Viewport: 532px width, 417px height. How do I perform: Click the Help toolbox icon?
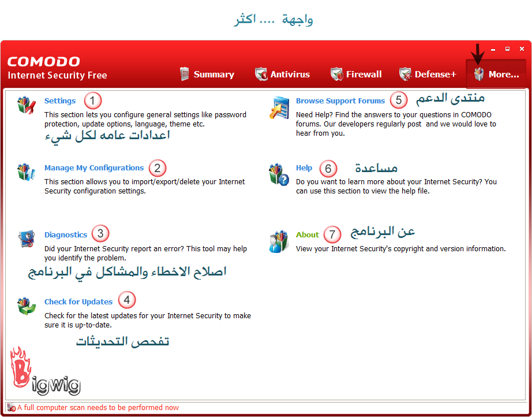pyautogui.click(x=279, y=174)
